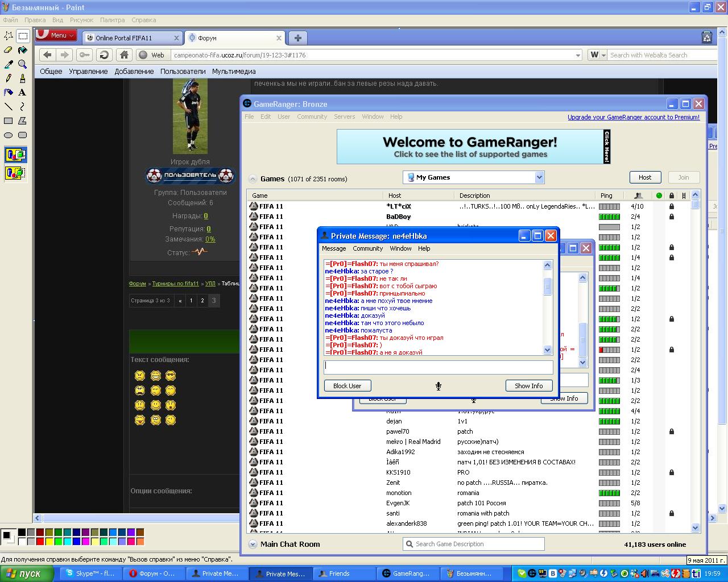Select the straight Line tool
This screenshot has height=582, width=728.
pyautogui.click(x=9, y=106)
